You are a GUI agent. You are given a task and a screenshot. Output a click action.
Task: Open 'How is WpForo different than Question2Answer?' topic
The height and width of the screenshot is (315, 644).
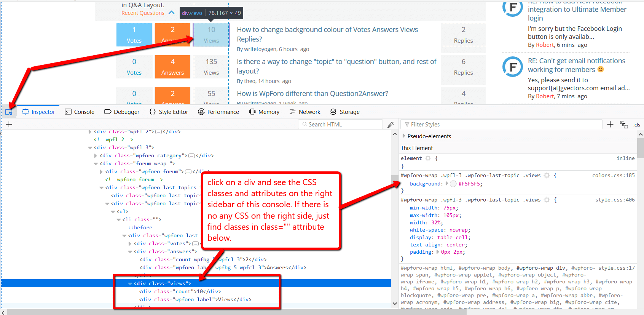[x=312, y=94]
